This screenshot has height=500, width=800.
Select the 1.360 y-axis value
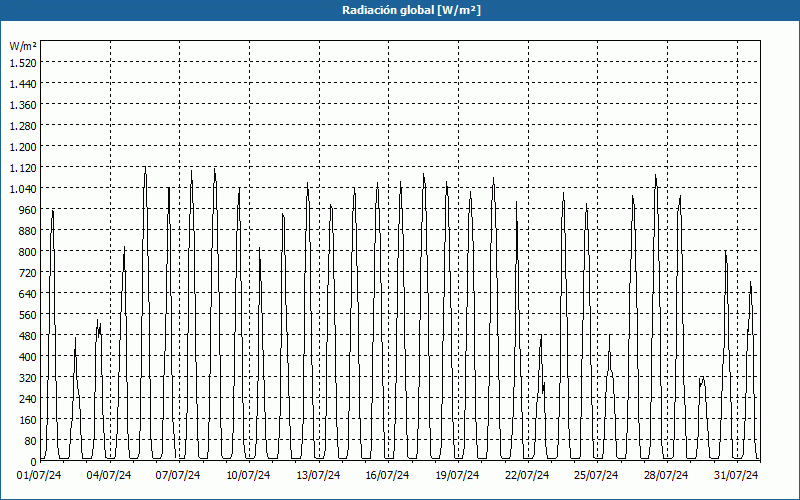[23, 105]
